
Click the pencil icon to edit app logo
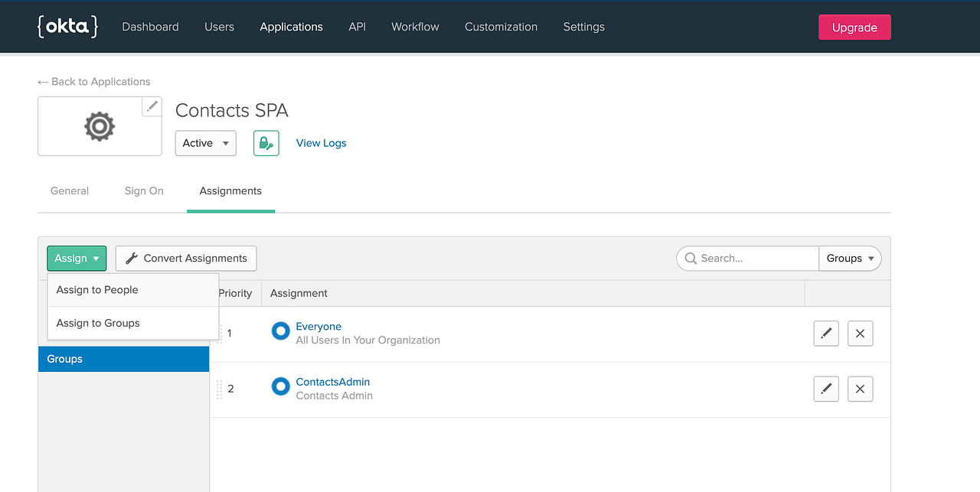point(152,106)
